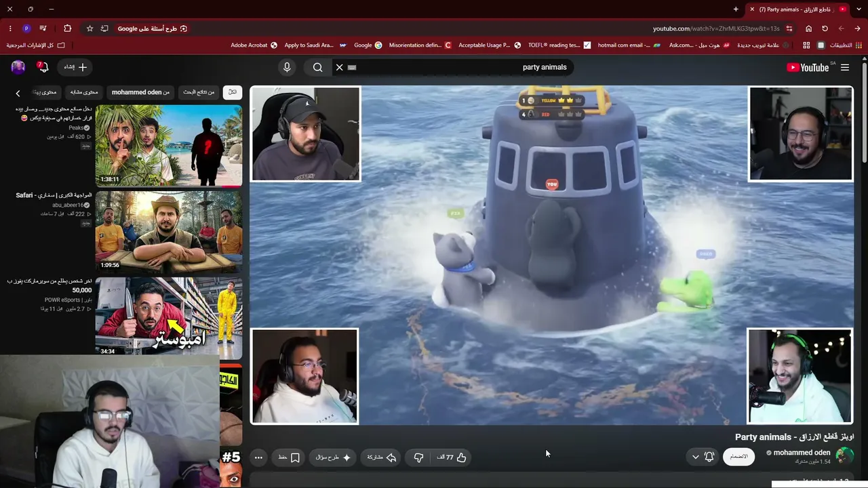Open more actions for the video

[x=258, y=457]
